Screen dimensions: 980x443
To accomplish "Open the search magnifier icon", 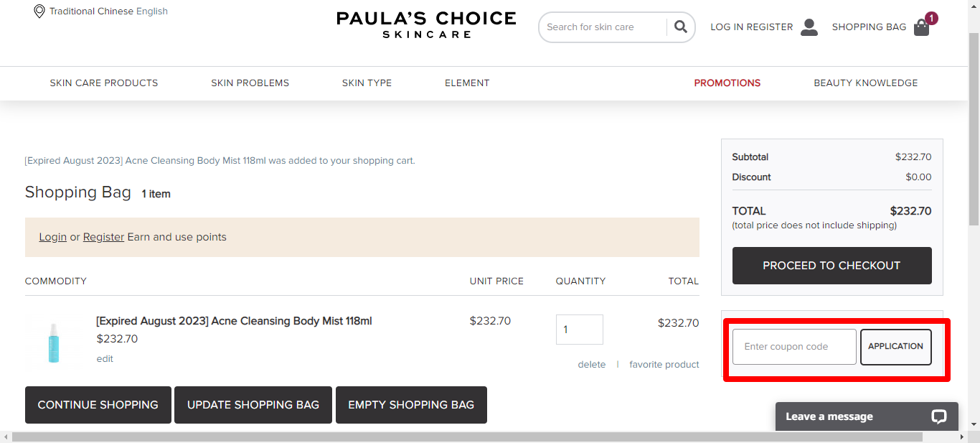I will (x=680, y=27).
